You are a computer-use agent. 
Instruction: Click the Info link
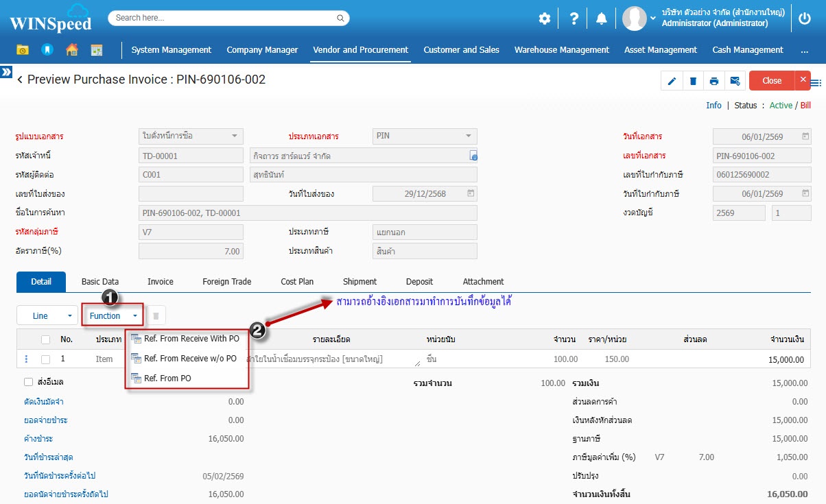[x=713, y=106]
